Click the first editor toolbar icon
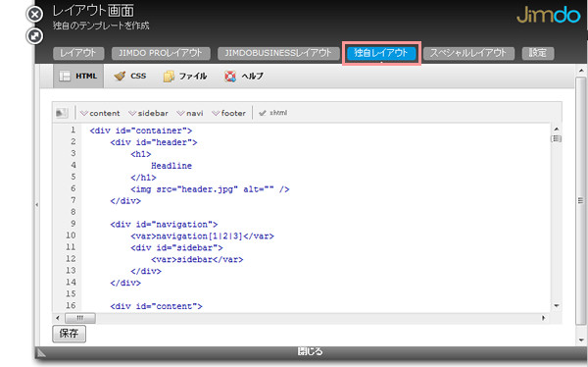This screenshot has width=588, height=367. (x=62, y=113)
